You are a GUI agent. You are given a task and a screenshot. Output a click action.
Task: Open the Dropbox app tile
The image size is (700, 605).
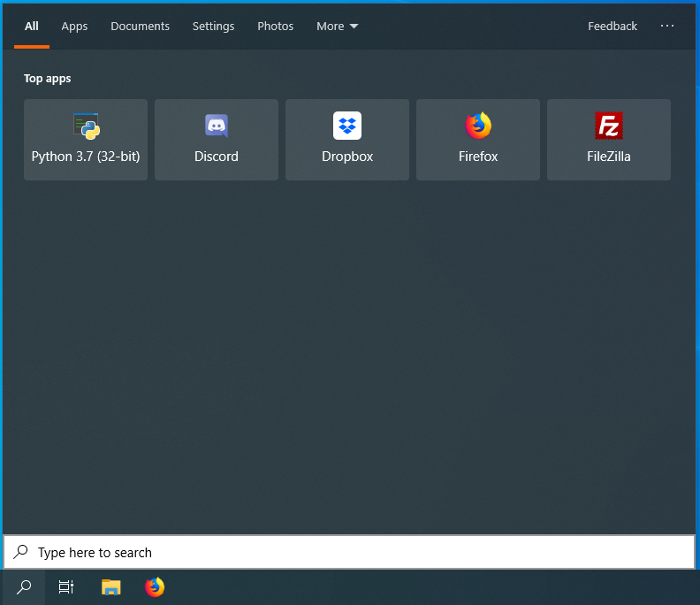pos(347,140)
